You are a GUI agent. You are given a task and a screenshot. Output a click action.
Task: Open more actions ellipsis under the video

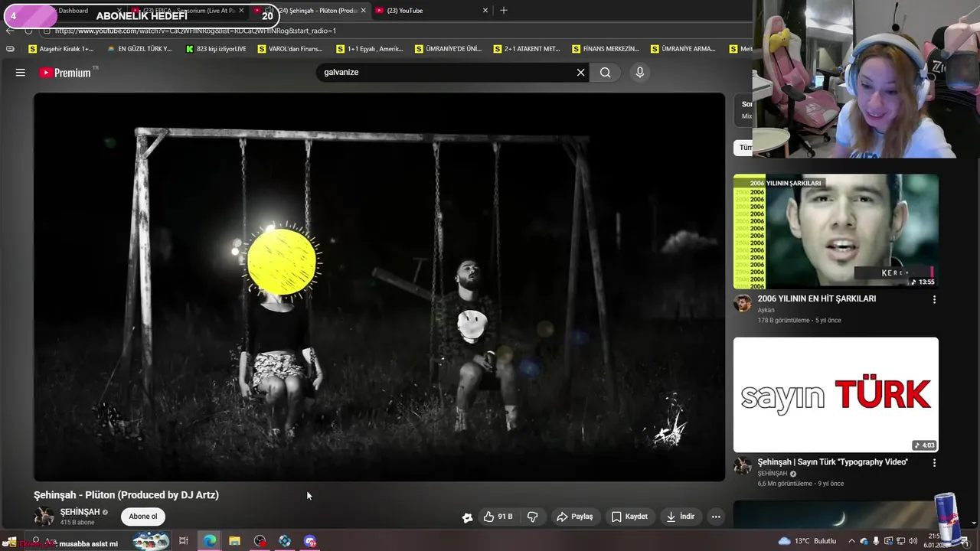716,517
